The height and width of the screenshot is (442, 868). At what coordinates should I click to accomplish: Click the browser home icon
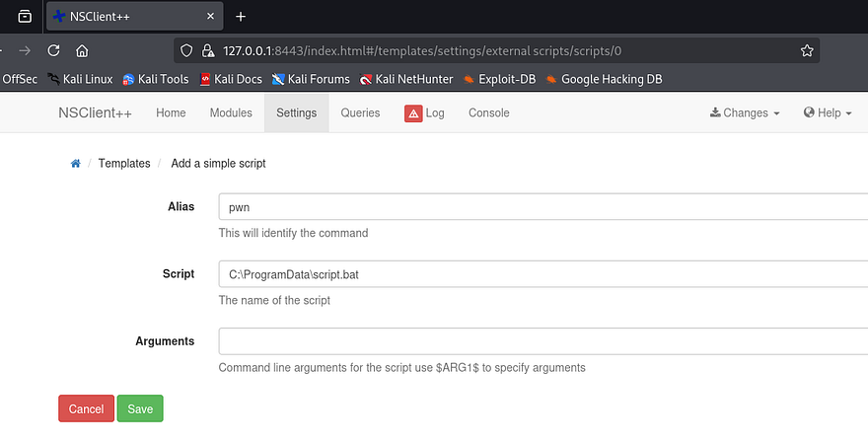[83, 50]
